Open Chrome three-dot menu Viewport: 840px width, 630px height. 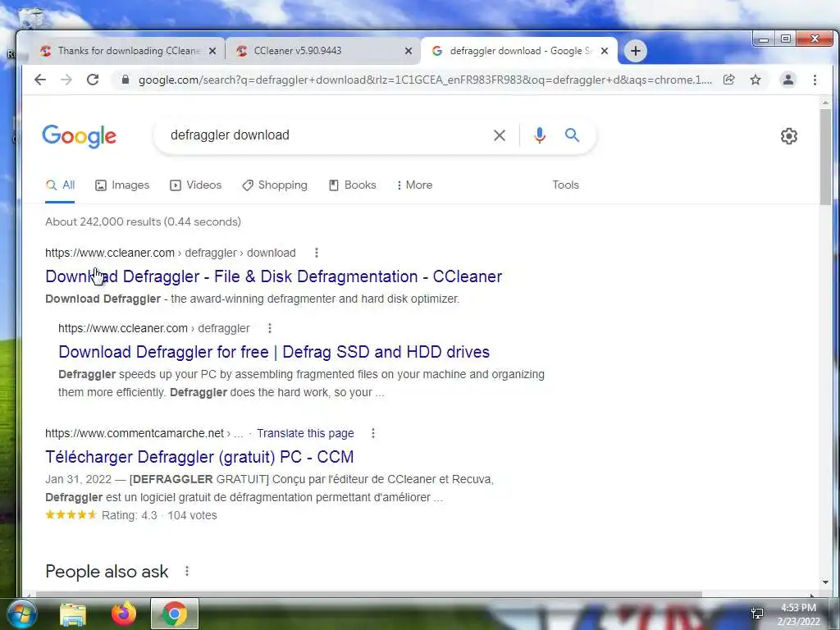tap(815, 80)
